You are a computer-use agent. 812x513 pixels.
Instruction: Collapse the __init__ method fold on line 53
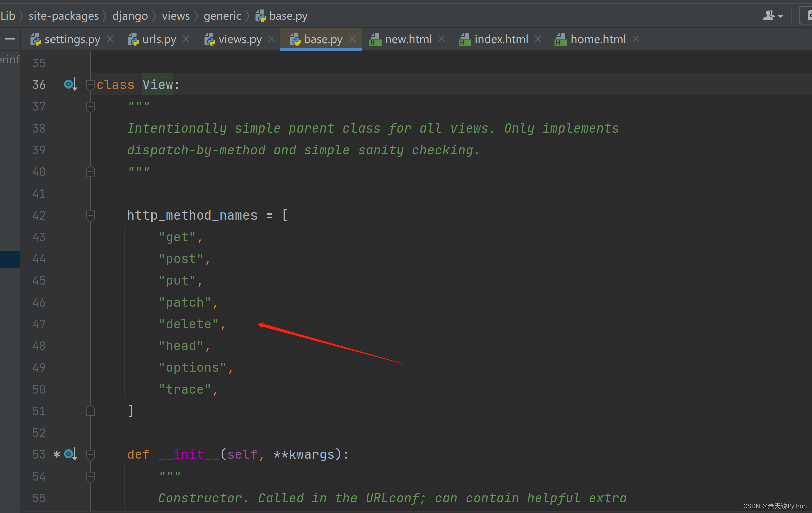tap(90, 455)
